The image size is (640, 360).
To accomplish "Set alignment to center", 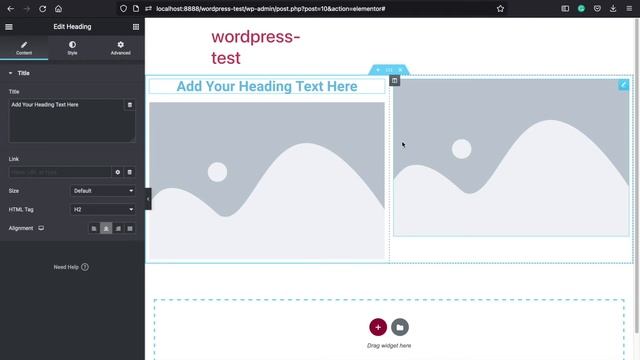I will point(106,229).
